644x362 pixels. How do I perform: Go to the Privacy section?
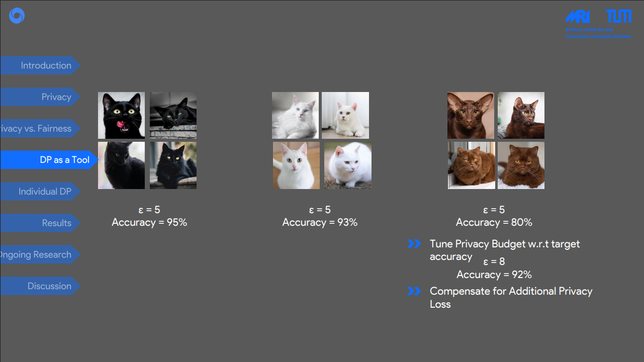(40, 97)
